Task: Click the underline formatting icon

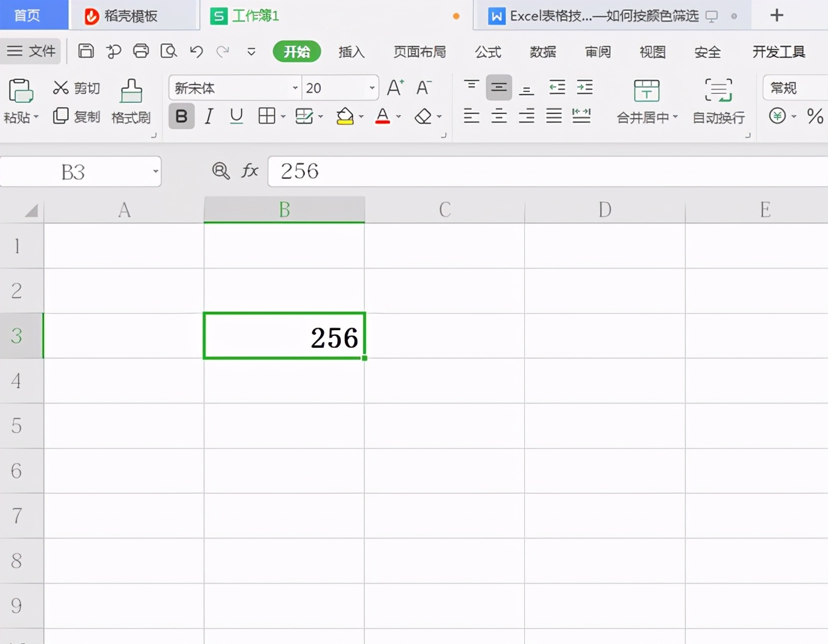Action: pos(236,116)
